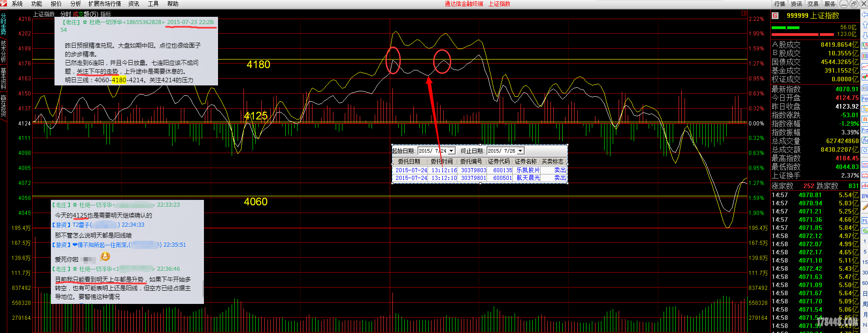Click the 今日开盘 value 4124.75

click(x=847, y=98)
